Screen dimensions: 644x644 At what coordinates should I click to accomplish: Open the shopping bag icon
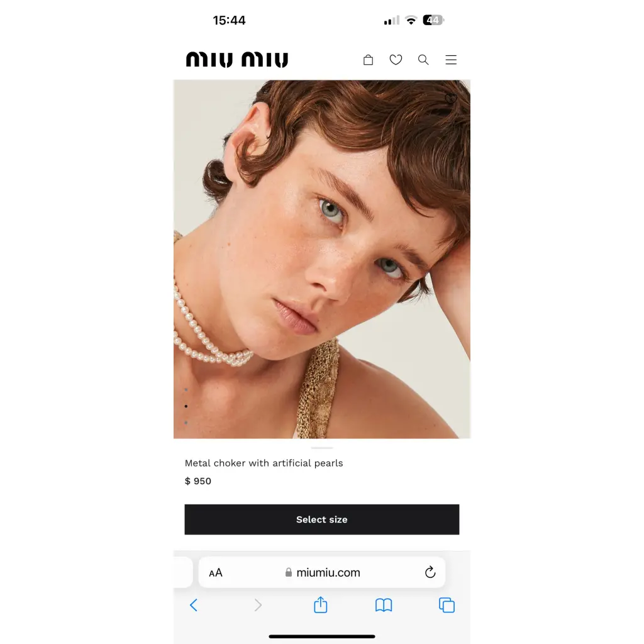pyautogui.click(x=368, y=60)
